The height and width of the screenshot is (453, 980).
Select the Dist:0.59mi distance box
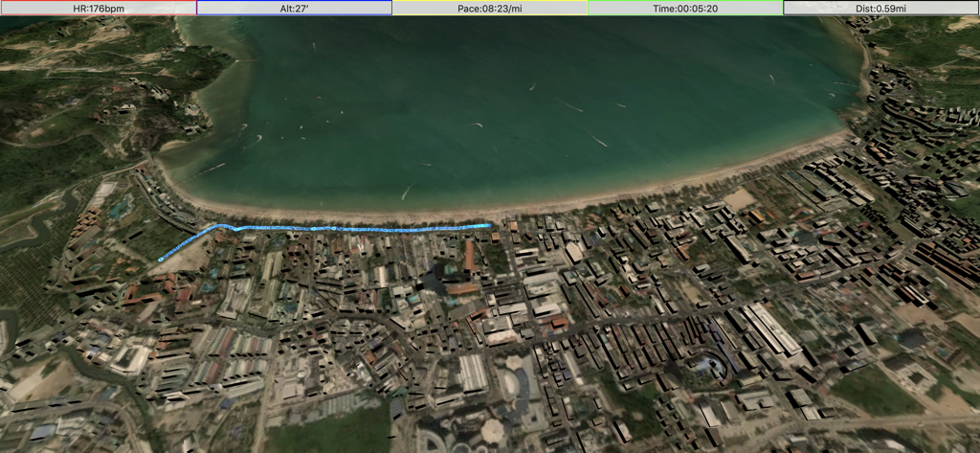pos(881,8)
